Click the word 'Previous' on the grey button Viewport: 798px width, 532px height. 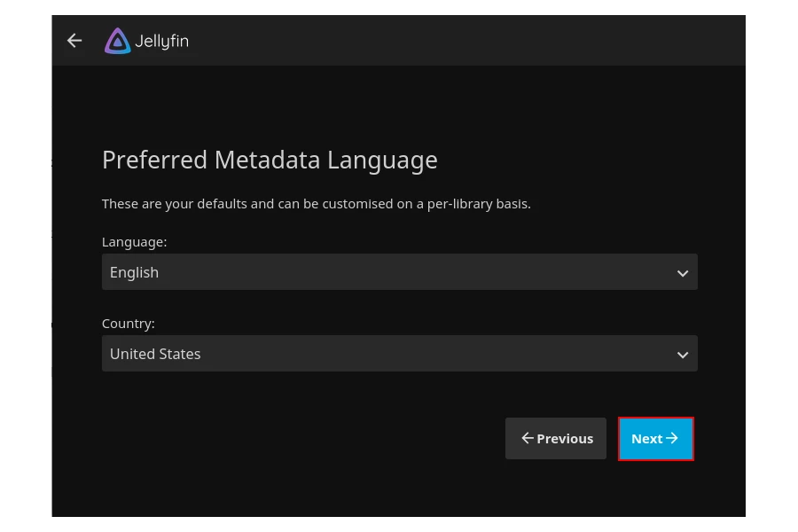565,439
